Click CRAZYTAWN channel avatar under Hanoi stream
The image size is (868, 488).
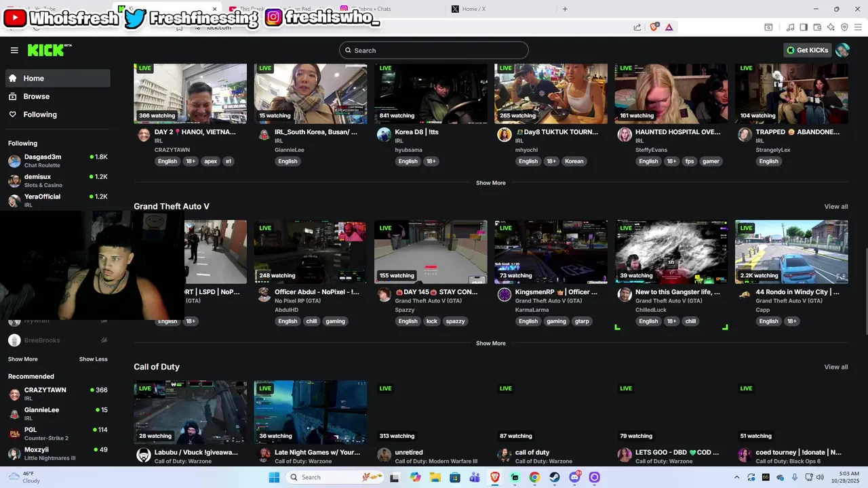pos(144,135)
